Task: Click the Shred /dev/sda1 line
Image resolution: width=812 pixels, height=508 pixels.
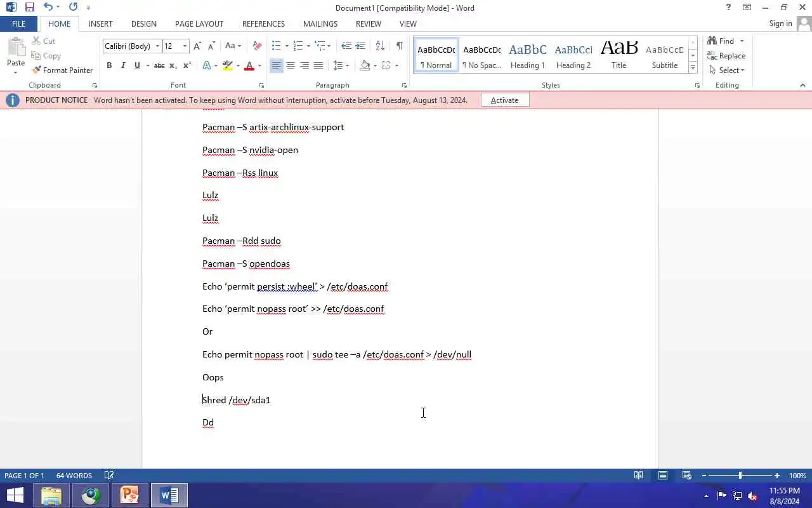Action: click(x=237, y=400)
